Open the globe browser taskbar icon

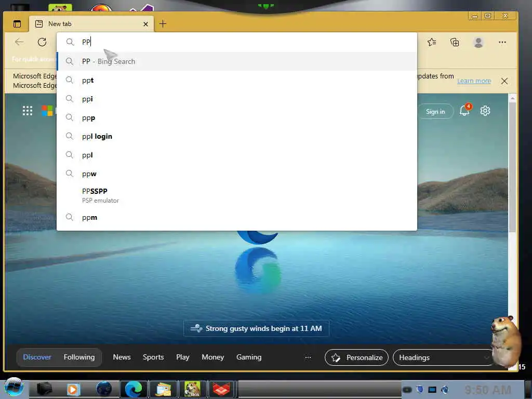point(104,389)
